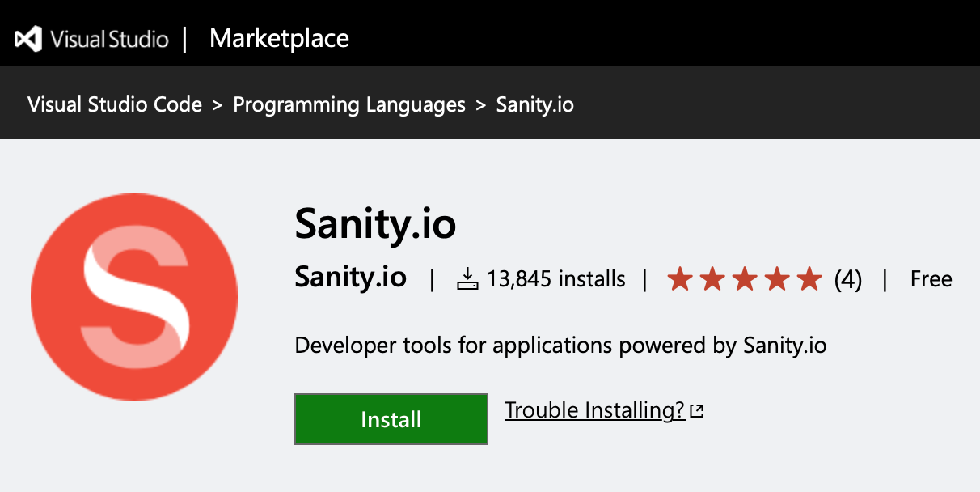Click the installs download icon
Screen dimensions: 980x492
(469, 278)
